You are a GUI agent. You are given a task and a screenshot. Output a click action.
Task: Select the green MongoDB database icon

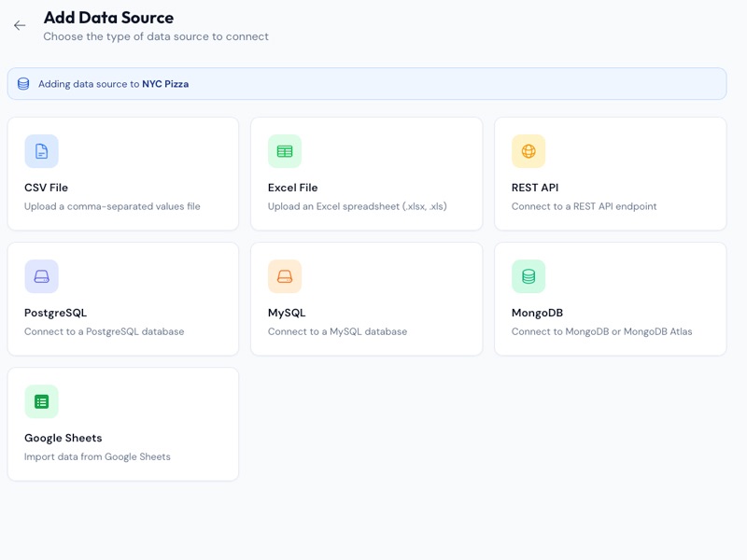point(529,276)
